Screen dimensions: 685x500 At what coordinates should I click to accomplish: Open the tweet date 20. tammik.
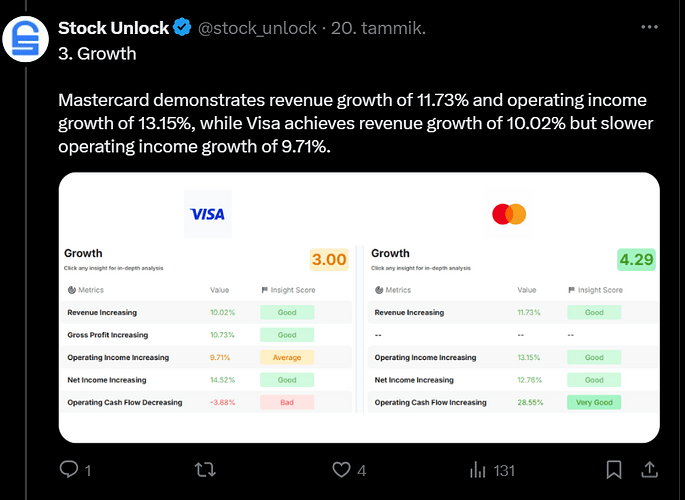[378, 28]
